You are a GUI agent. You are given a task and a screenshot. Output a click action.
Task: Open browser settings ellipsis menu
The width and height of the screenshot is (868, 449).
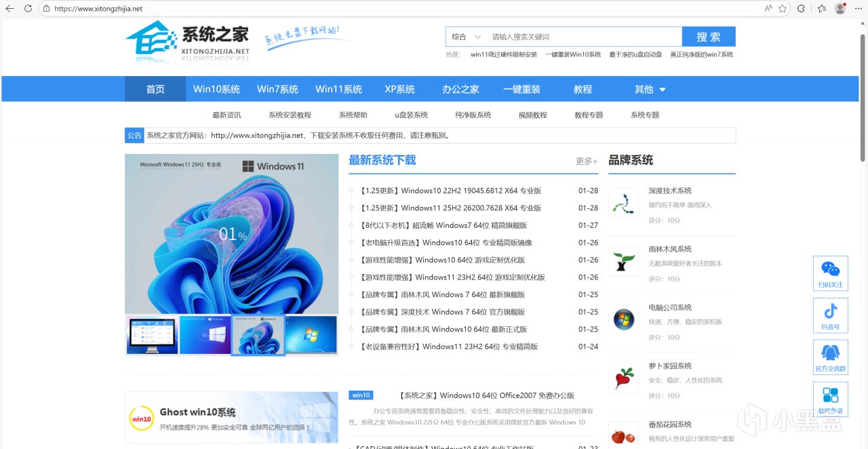[857, 9]
